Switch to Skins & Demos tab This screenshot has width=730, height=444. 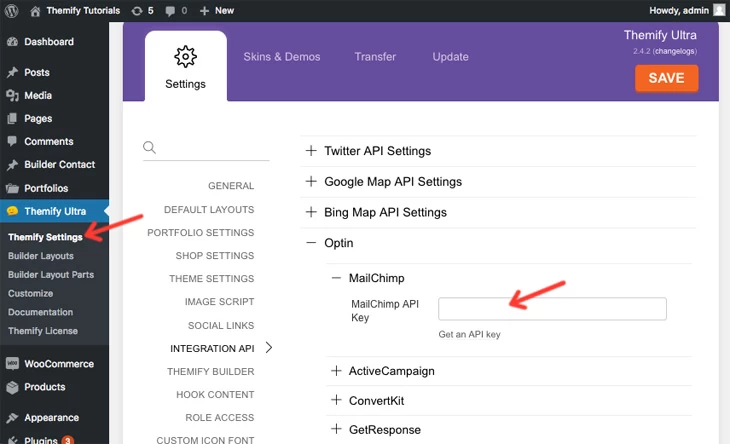(x=282, y=57)
